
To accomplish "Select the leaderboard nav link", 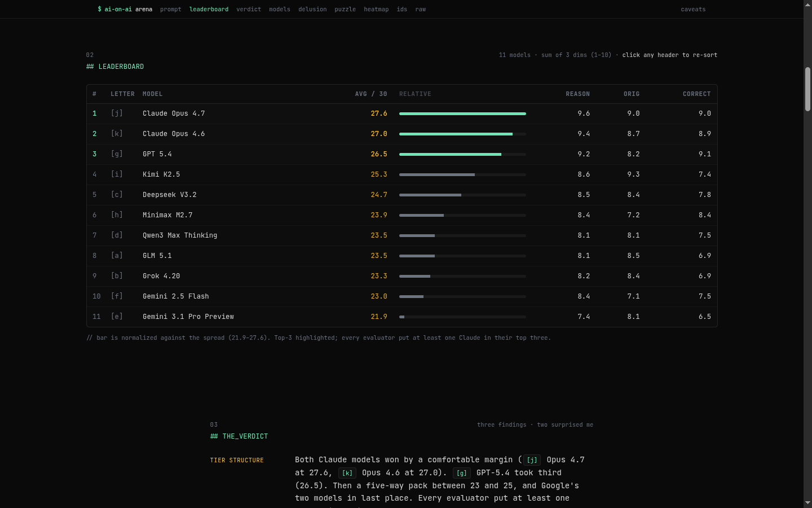I will pos(209,9).
